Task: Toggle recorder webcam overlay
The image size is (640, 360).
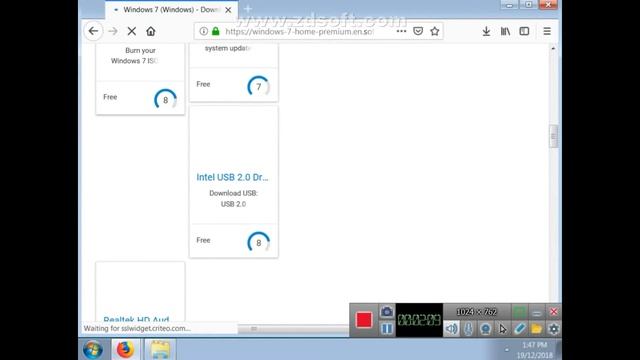Action: (485, 329)
